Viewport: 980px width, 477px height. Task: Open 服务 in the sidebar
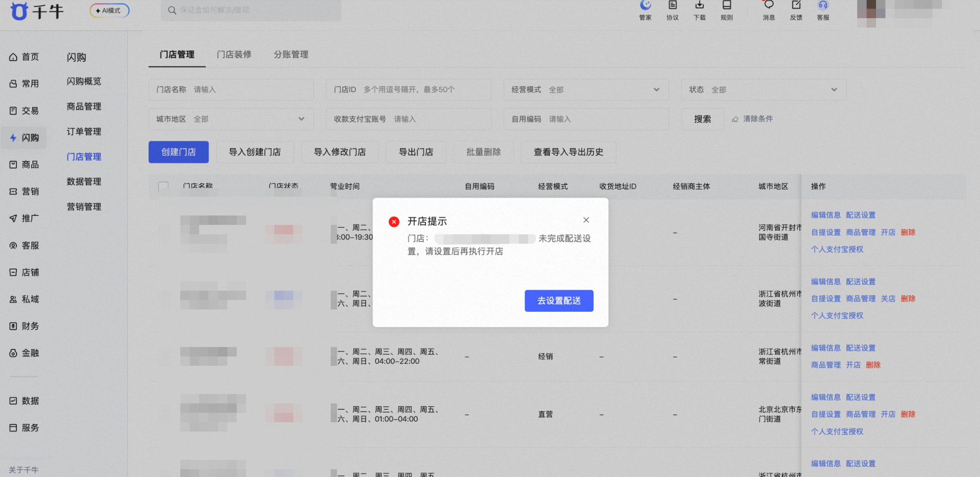pyautogui.click(x=24, y=428)
